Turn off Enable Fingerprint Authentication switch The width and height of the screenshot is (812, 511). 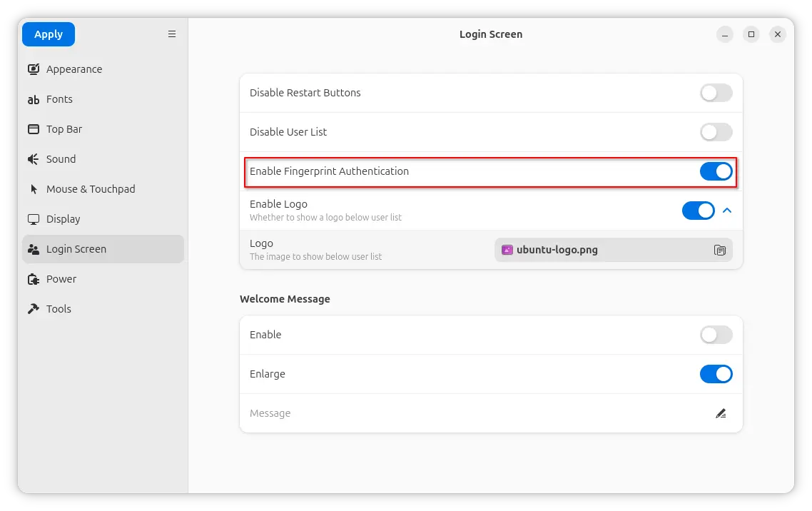[x=716, y=171]
